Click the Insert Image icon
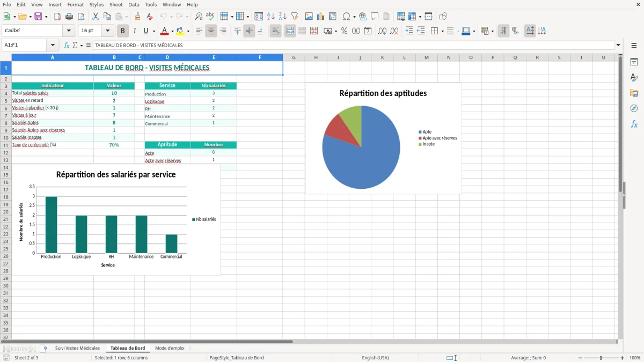This screenshot has height=362, width=644. [x=309, y=17]
